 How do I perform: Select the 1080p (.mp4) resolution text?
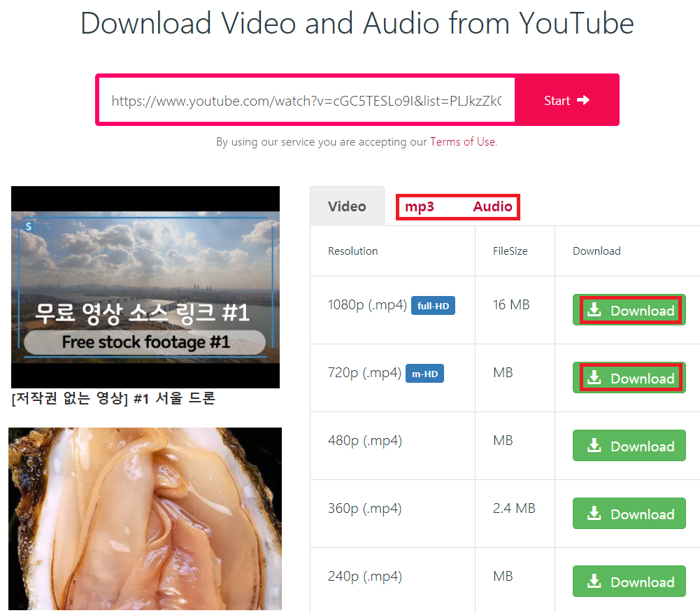click(x=367, y=305)
